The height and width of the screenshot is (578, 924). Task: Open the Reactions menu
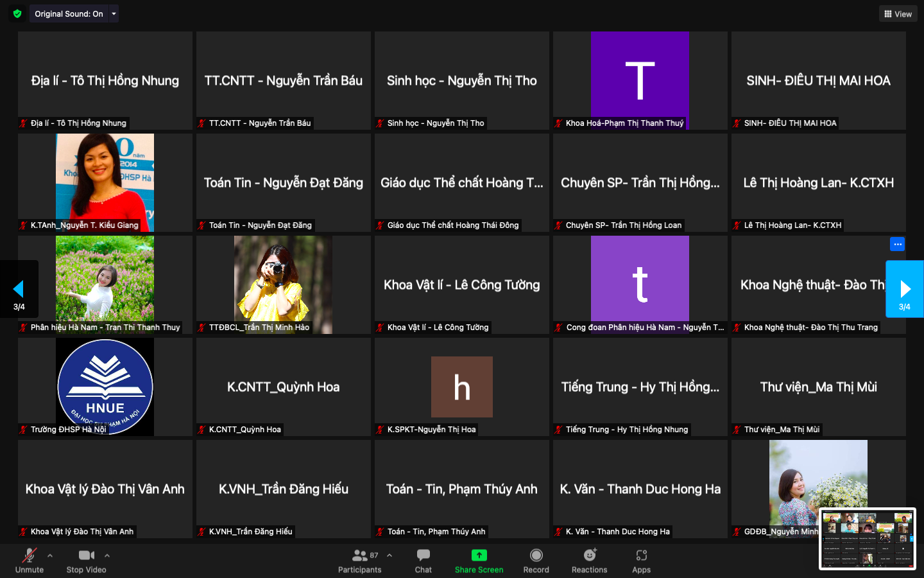pos(589,561)
